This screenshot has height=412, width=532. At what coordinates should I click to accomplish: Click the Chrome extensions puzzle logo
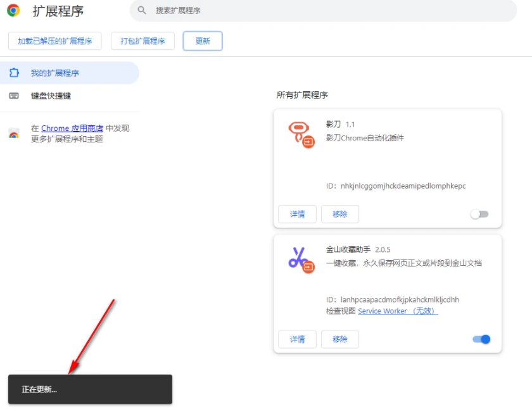[x=12, y=11]
